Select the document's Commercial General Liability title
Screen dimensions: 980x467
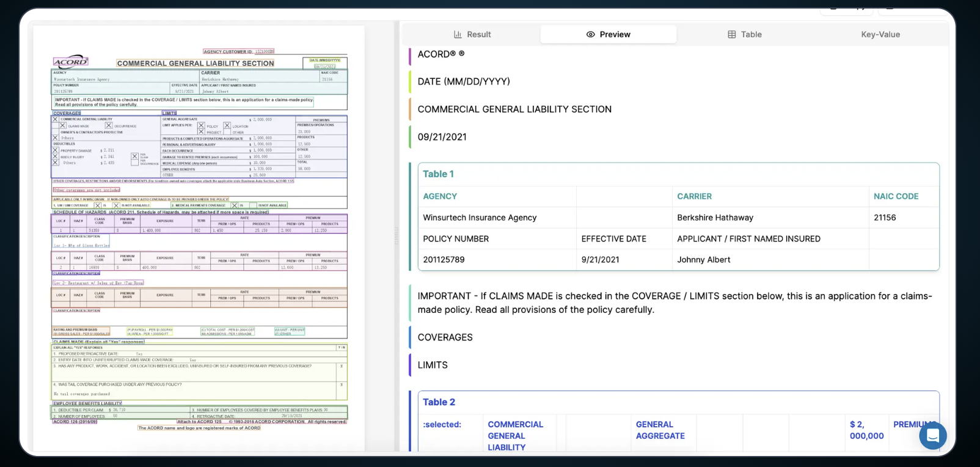click(196, 63)
